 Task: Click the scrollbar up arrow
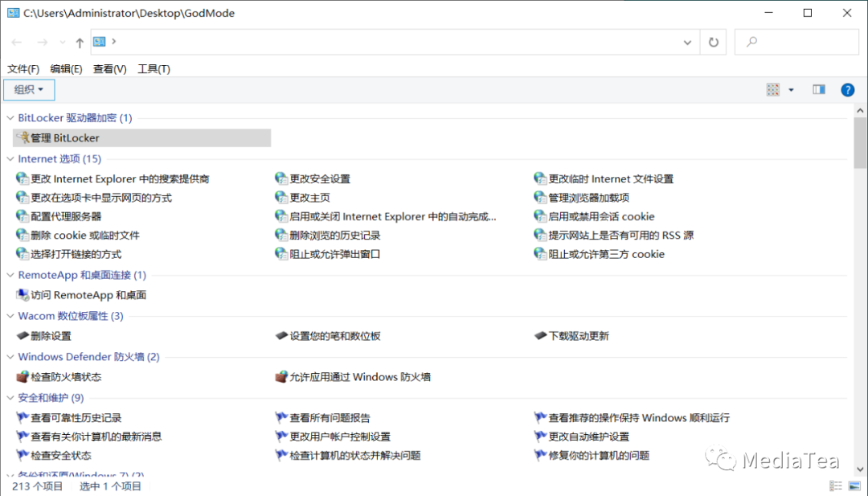coord(860,110)
